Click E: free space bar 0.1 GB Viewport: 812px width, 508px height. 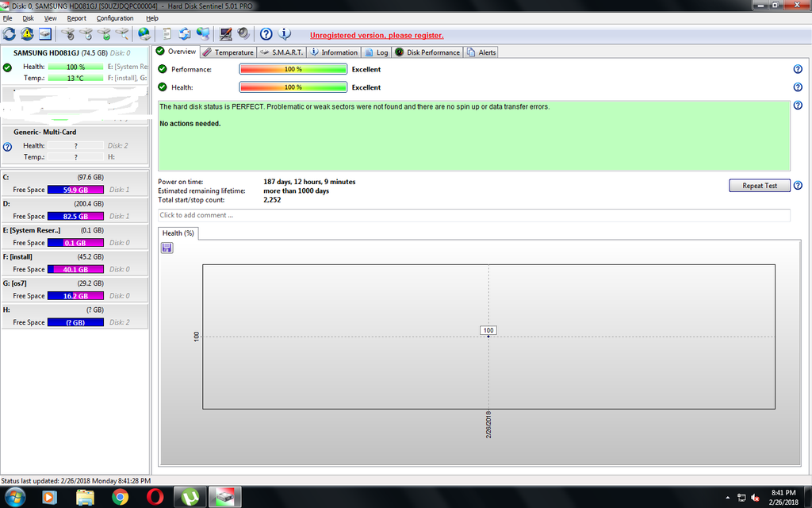75,243
